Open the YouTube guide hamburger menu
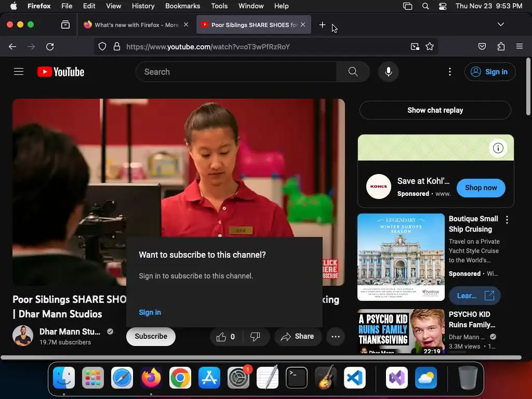This screenshot has height=399, width=532. 19,72
